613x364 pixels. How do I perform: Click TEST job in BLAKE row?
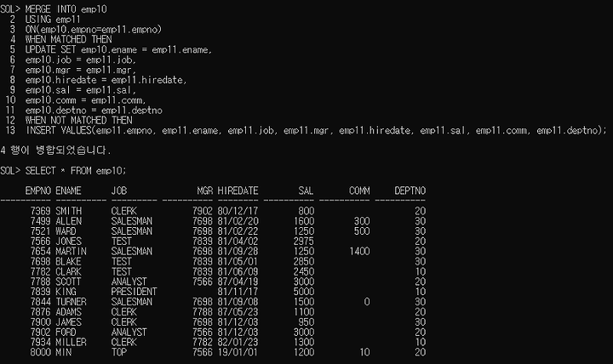[122, 261]
